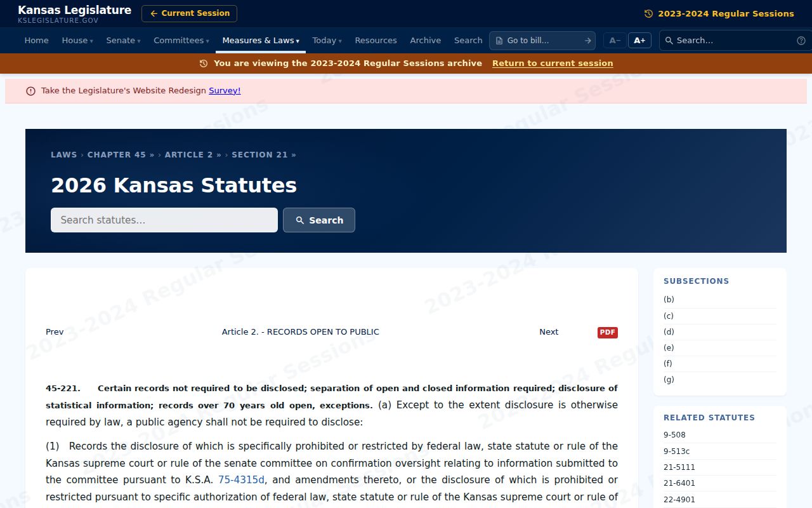
Task: Increase font size with the A+ button
Action: (639, 41)
